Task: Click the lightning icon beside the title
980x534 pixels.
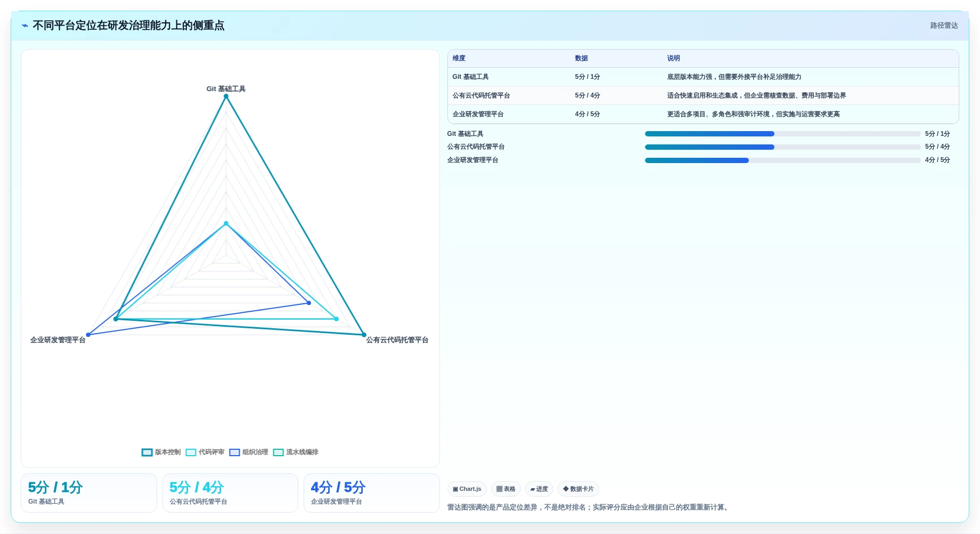Action: click(x=25, y=26)
